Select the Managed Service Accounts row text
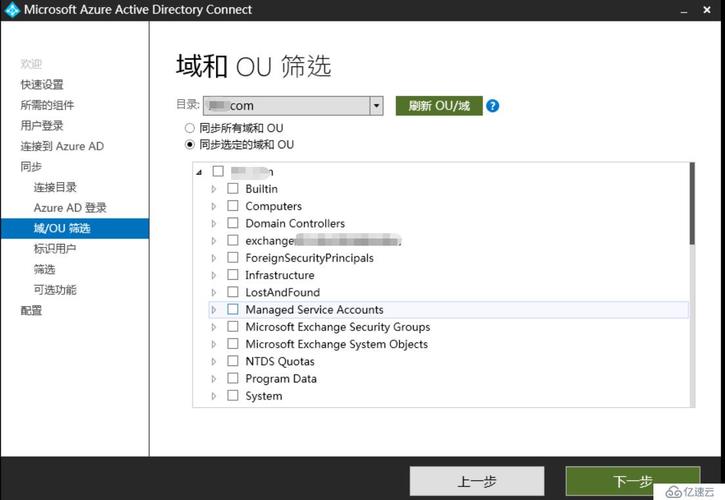Viewport: 725px width, 500px height. tap(314, 309)
